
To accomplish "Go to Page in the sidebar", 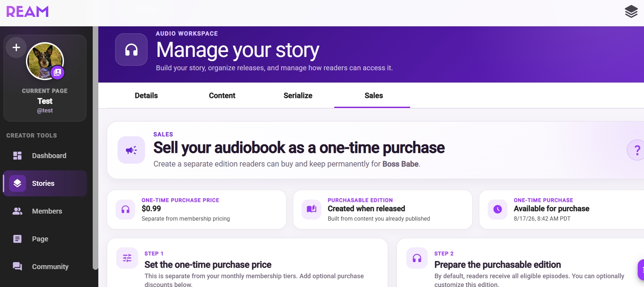I will coord(45,239).
